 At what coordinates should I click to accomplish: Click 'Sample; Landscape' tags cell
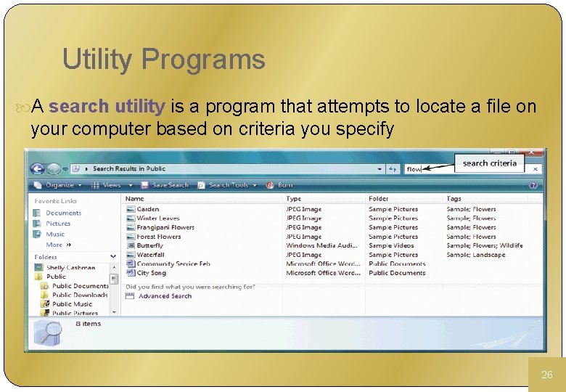[476, 255]
